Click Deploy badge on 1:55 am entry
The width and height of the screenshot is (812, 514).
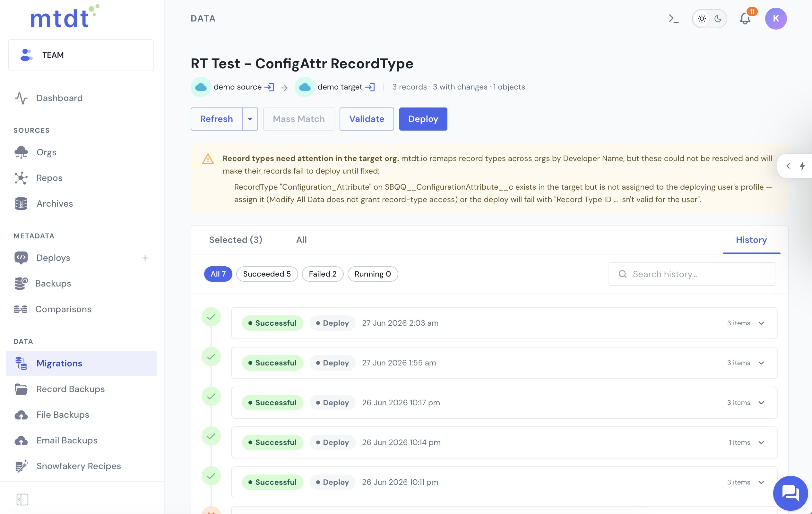pyautogui.click(x=333, y=363)
